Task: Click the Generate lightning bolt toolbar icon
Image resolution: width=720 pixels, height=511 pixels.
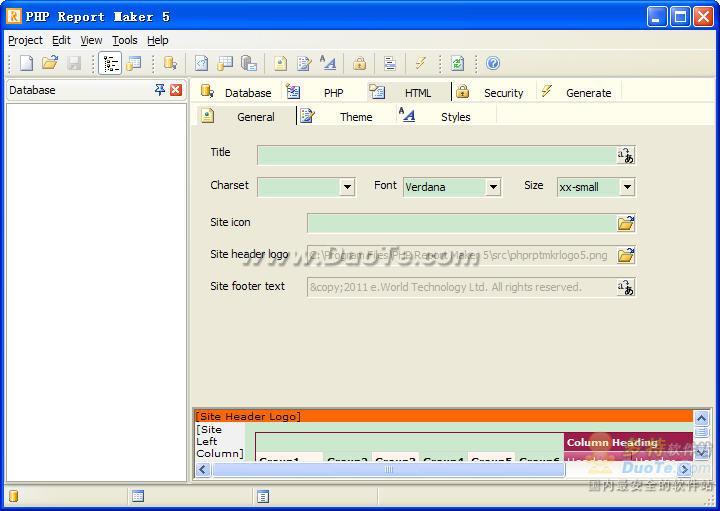Action: pos(420,63)
